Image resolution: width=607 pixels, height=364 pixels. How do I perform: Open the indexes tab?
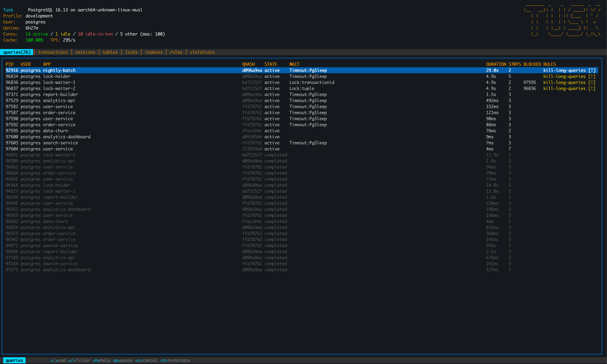(154, 52)
